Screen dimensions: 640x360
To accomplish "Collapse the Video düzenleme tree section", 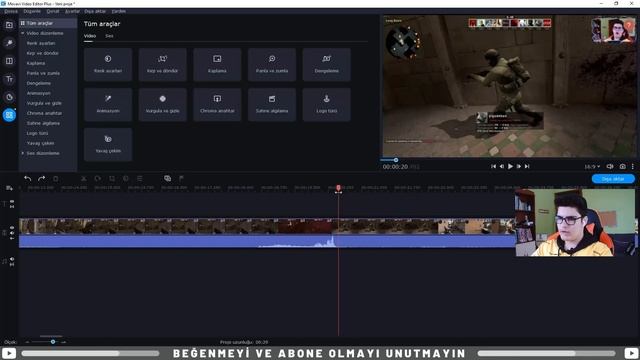I will point(22,33).
